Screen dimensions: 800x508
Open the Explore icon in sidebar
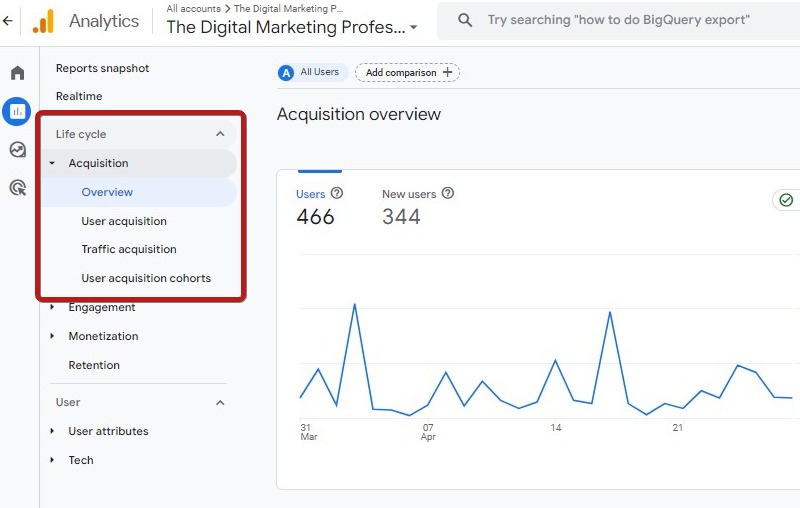click(18, 149)
